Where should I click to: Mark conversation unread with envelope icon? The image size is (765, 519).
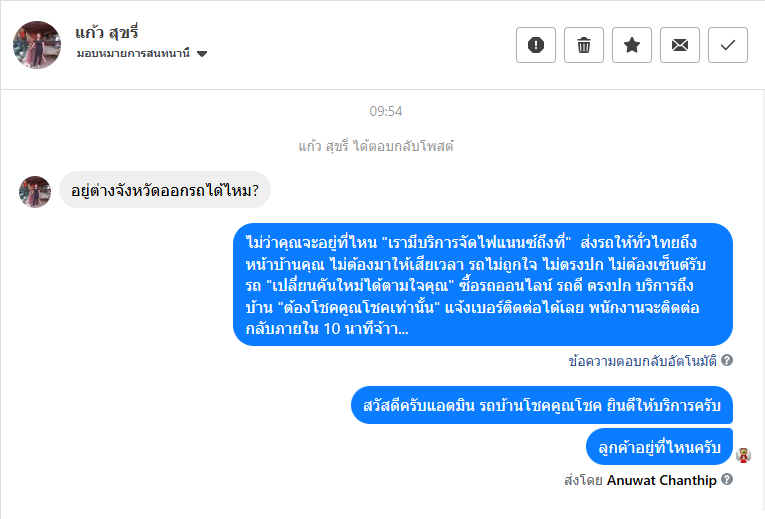click(x=680, y=45)
